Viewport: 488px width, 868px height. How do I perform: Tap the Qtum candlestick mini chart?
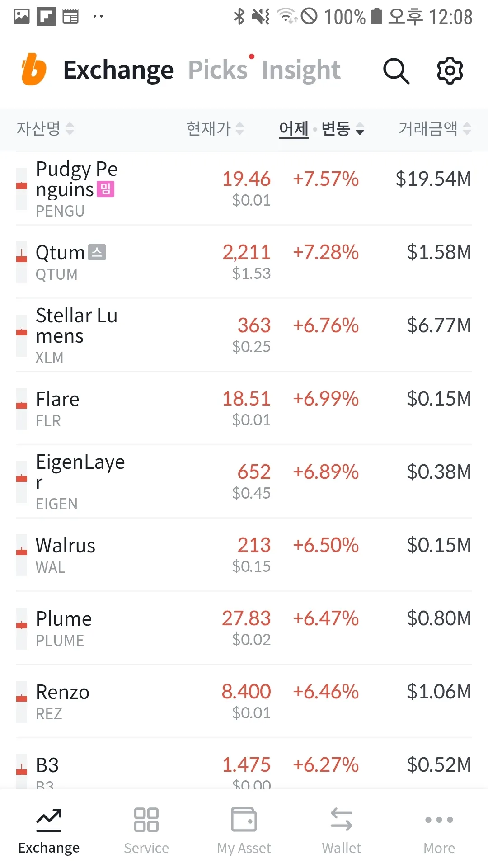(x=22, y=262)
